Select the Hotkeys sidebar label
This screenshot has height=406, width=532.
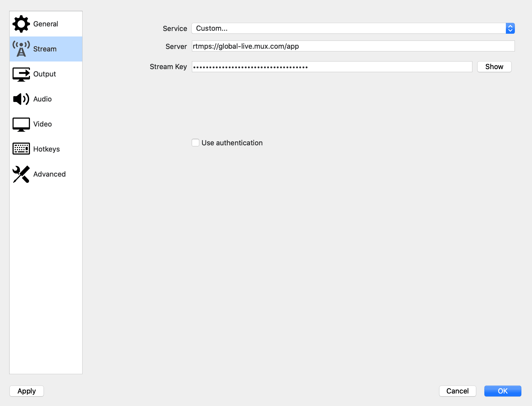click(47, 149)
